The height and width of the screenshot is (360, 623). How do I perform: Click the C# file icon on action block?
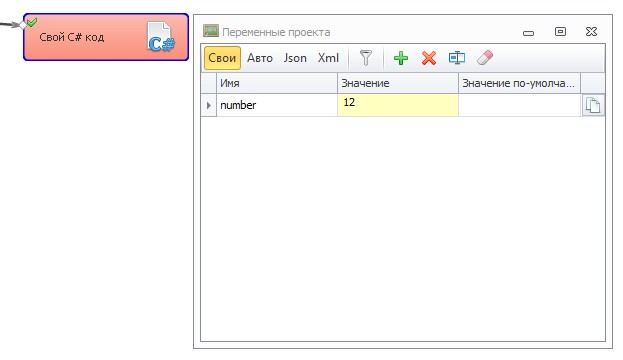161,37
